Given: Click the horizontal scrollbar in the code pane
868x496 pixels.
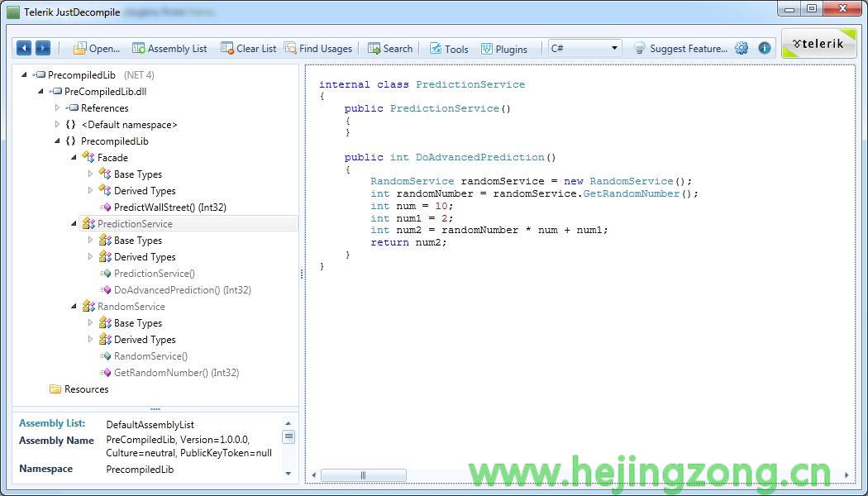Looking at the screenshot, I should 363,475.
